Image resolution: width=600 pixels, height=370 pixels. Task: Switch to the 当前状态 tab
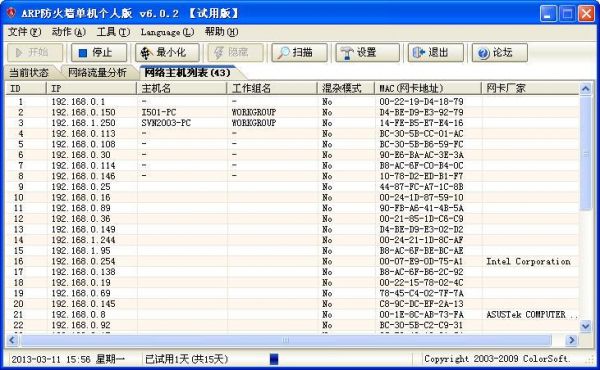click(29, 72)
